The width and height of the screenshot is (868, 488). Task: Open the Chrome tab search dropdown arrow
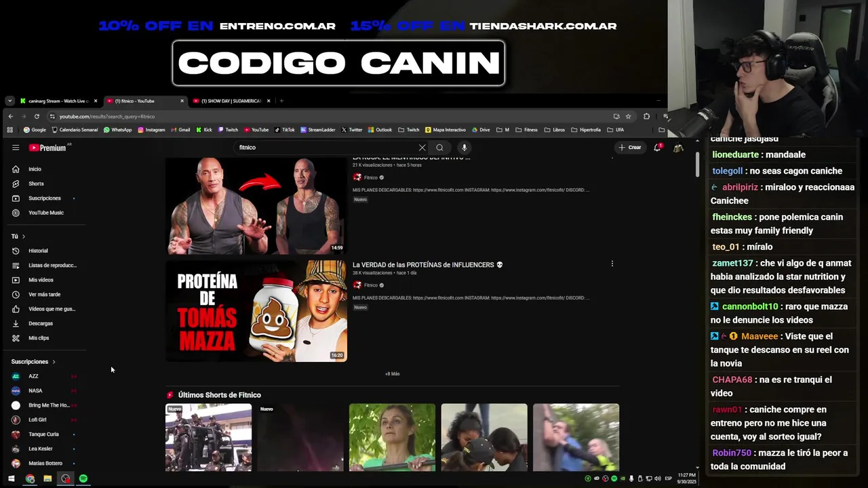click(x=9, y=101)
